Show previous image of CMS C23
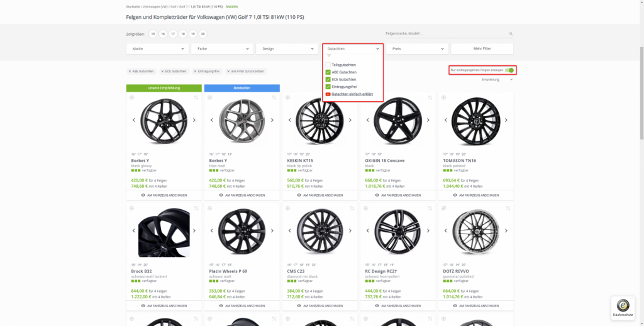 tap(289, 231)
